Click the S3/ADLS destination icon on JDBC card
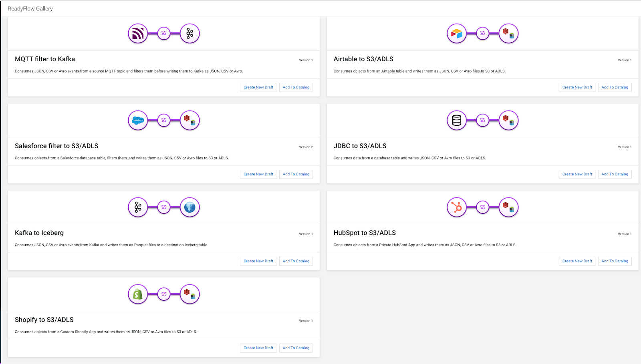 tap(509, 121)
